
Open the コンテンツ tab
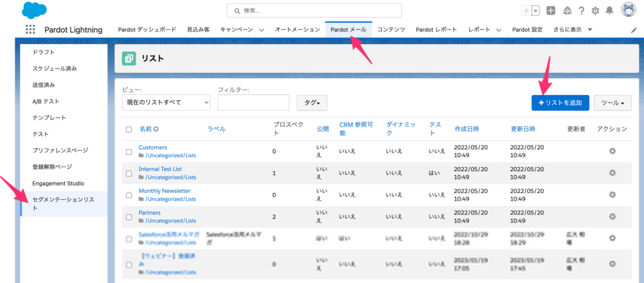(x=391, y=30)
